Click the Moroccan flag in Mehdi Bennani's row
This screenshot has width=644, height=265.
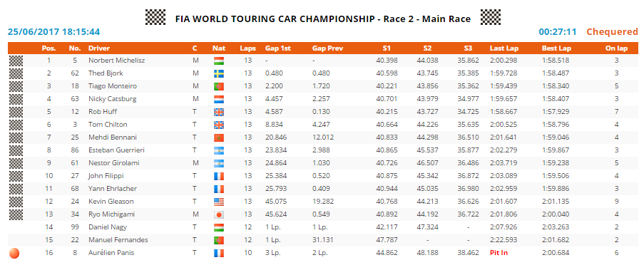(x=218, y=137)
